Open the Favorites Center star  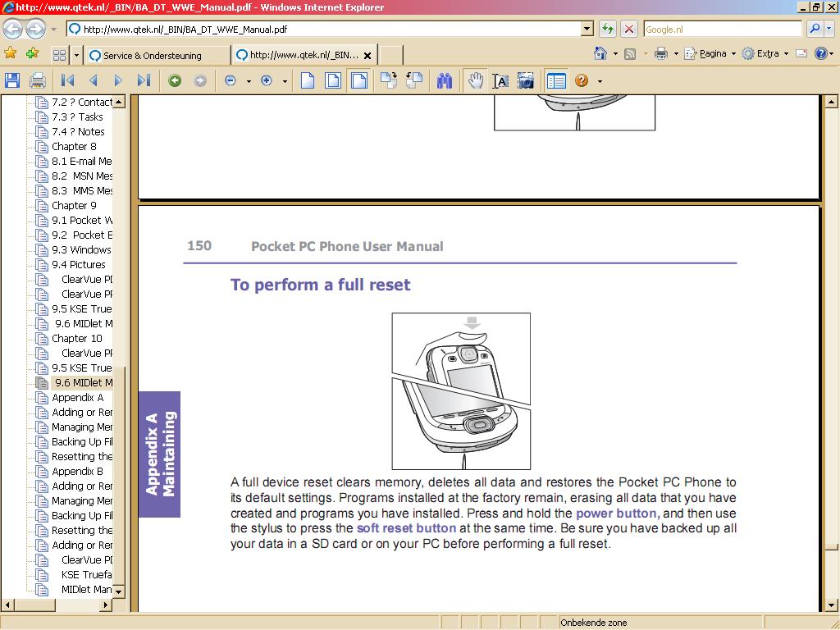(10, 53)
